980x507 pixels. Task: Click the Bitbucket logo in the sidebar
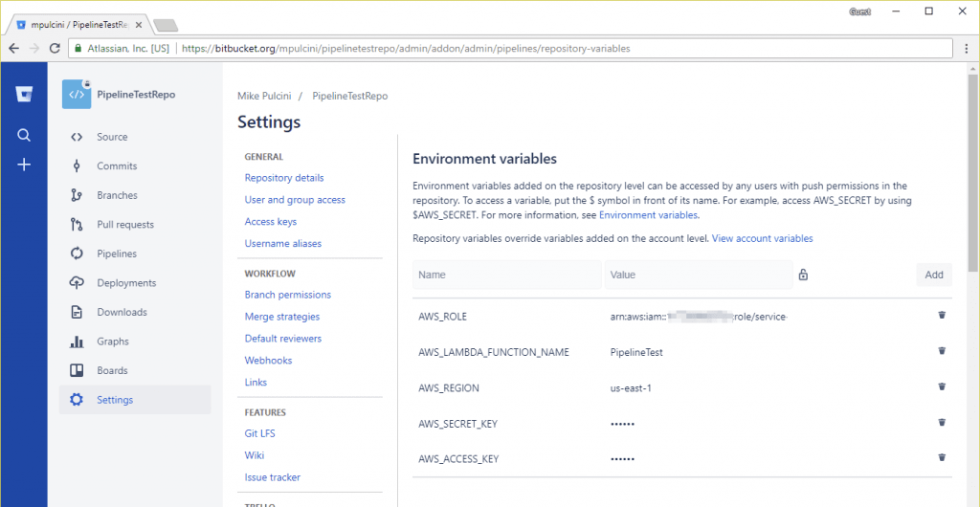point(24,94)
